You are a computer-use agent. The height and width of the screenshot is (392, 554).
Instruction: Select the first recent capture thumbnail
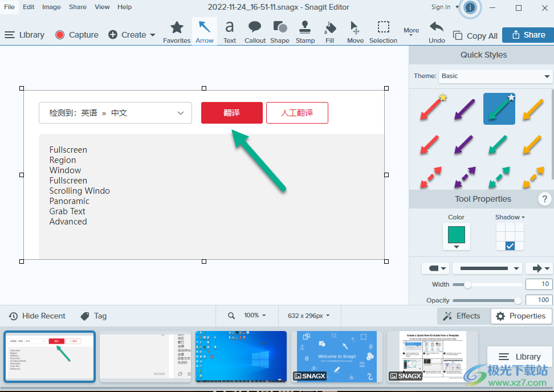click(50, 356)
